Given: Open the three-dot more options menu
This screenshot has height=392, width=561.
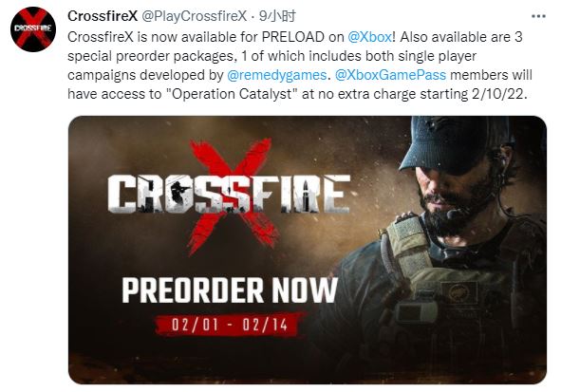Looking at the screenshot, I should point(538,16).
